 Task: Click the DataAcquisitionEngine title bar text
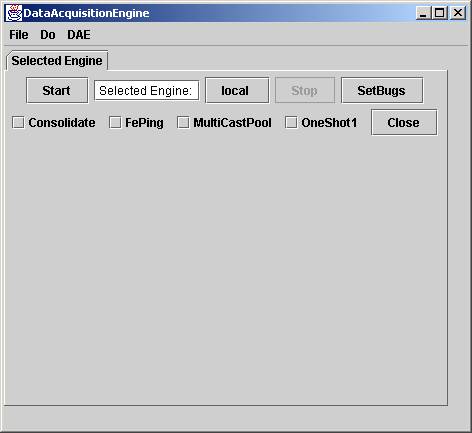coord(86,13)
